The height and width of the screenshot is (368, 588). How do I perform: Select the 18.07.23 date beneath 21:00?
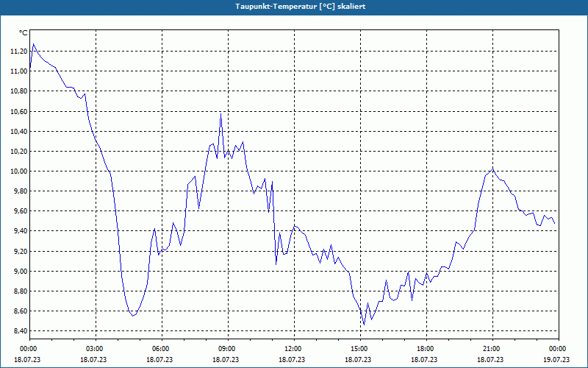click(x=490, y=359)
